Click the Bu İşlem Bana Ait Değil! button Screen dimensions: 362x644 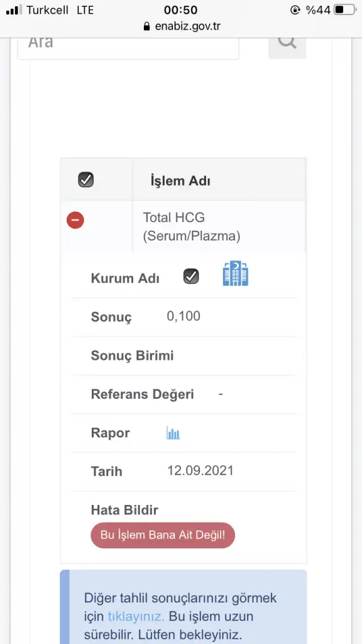coord(163,535)
